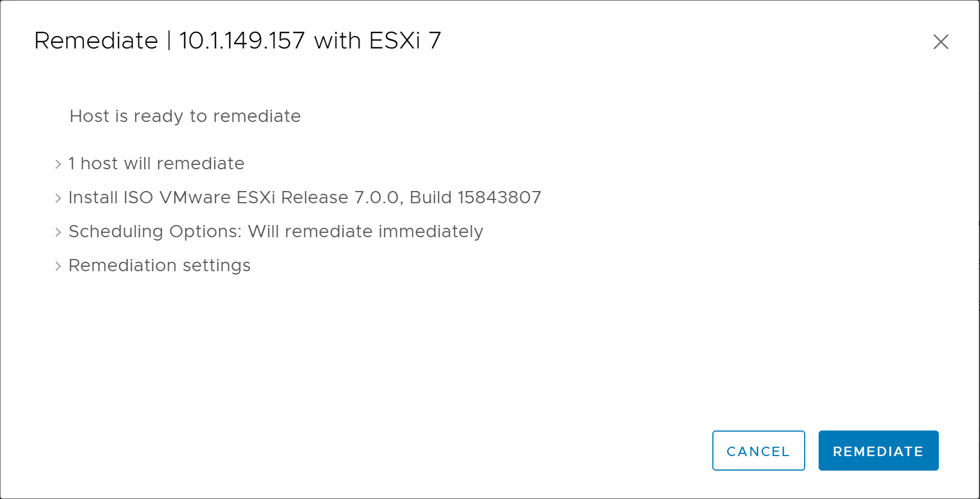The height and width of the screenshot is (499, 980).
Task: Click host IP 10.1.149.157 in the title
Action: click(x=242, y=41)
